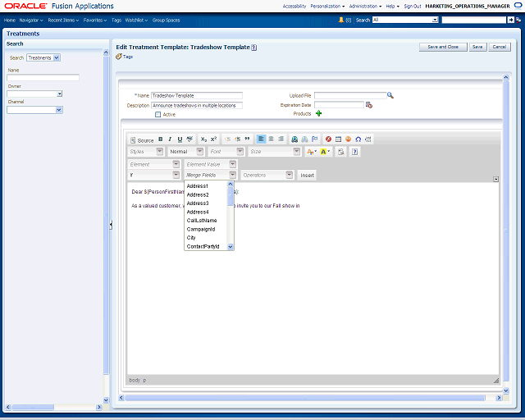The width and height of the screenshot is (525, 420).
Task: Toggle Source view in editor
Action: click(x=142, y=140)
